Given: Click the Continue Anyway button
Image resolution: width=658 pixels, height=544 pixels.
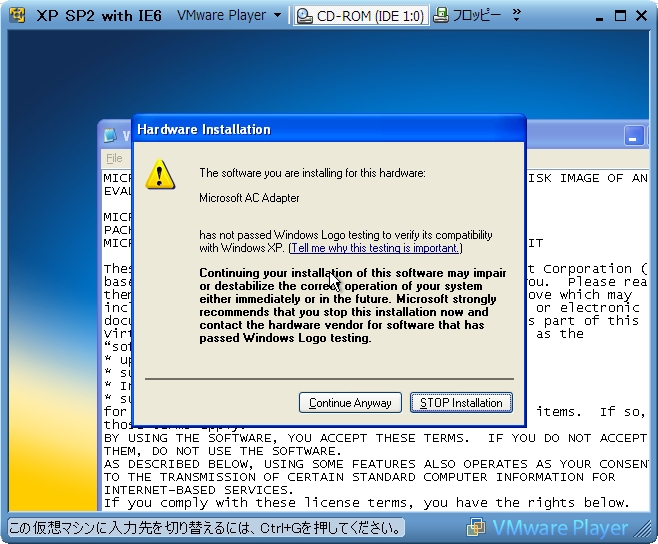Looking at the screenshot, I should tap(350, 403).
